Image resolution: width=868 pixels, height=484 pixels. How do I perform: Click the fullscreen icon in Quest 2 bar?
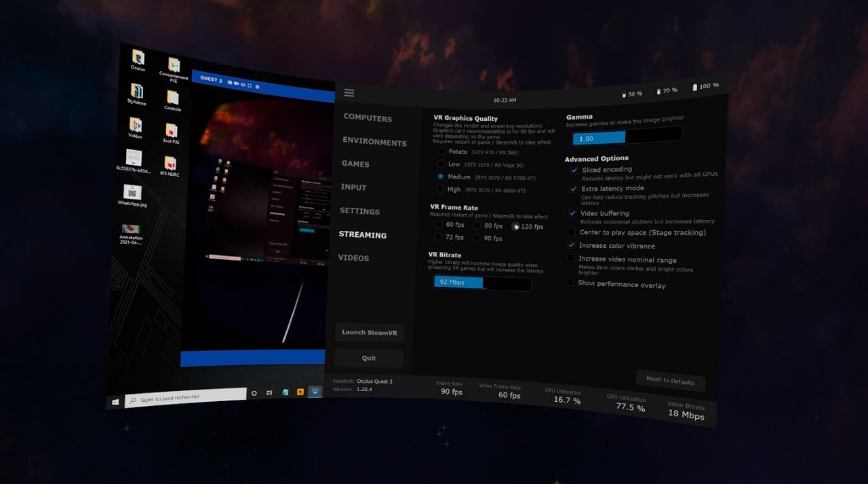(x=250, y=85)
